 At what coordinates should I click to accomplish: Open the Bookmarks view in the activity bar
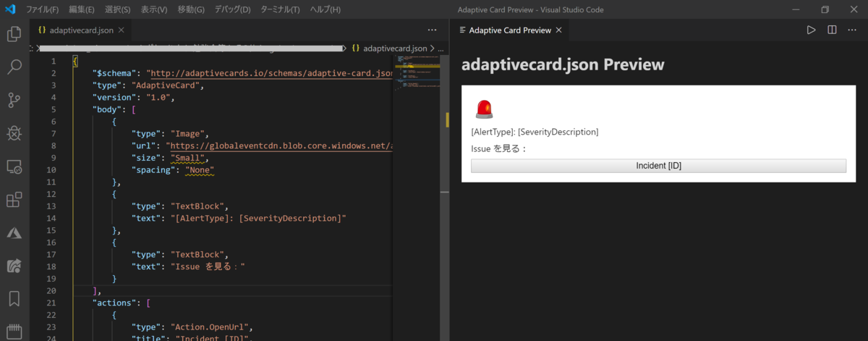pyautogui.click(x=14, y=298)
